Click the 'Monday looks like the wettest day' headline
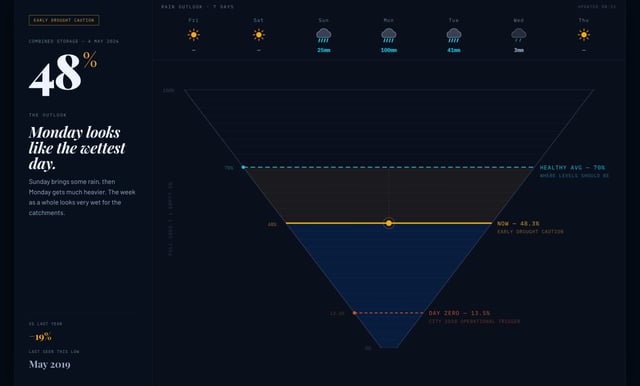The height and width of the screenshot is (386, 640). 77,148
